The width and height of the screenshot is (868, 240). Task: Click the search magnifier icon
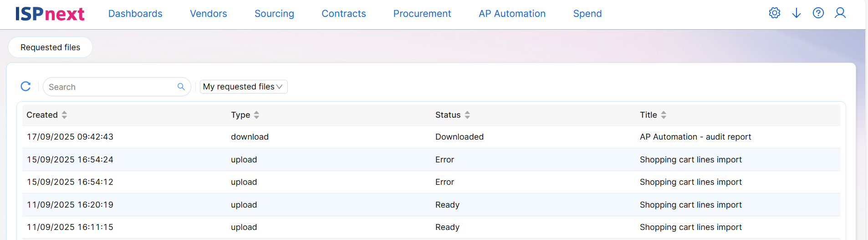(181, 87)
